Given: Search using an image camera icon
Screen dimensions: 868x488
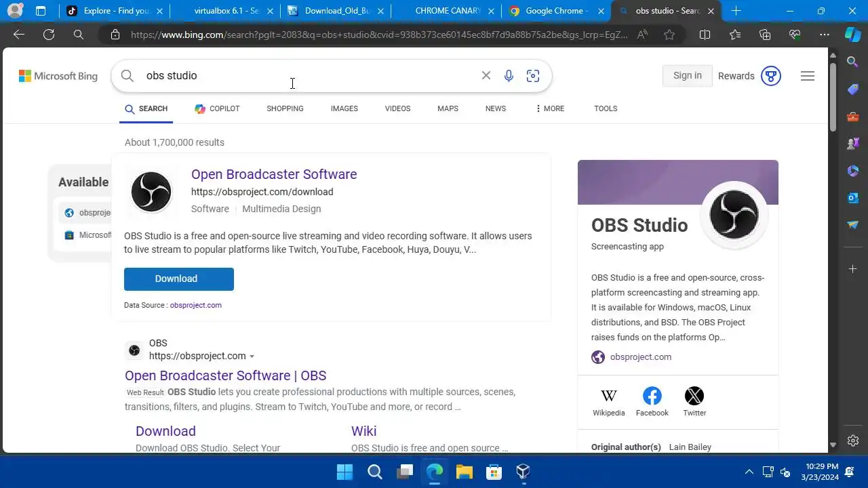Looking at the screenshot, I should pos(533,76).
